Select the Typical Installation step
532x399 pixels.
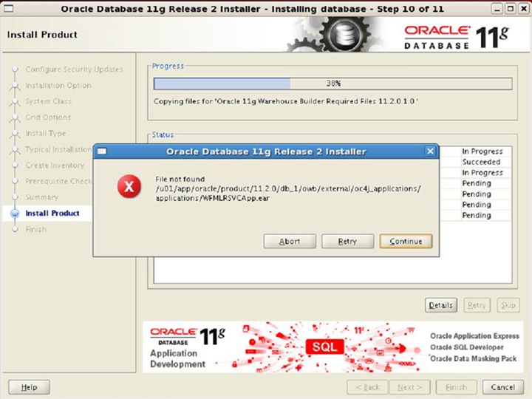(58, 149)
